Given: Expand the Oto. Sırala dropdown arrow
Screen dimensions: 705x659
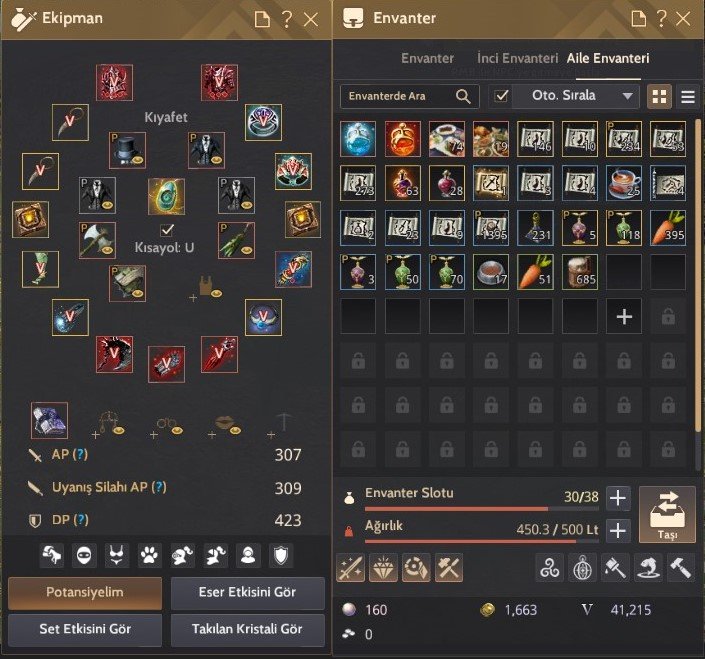Looking at the screenshot, I should 628,96.
